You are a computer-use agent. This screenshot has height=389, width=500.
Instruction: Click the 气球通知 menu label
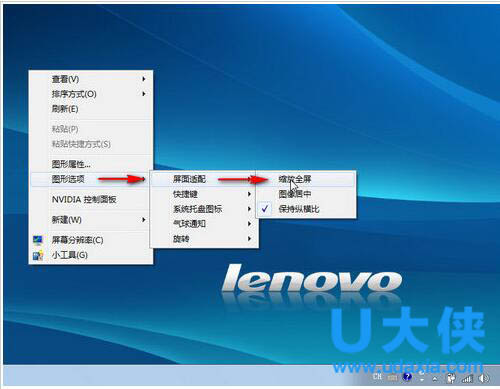pyautogui.click(x=189, y=224)
